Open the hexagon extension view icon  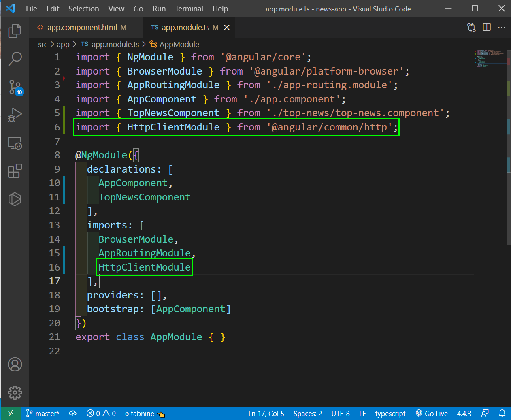(15, 199)
